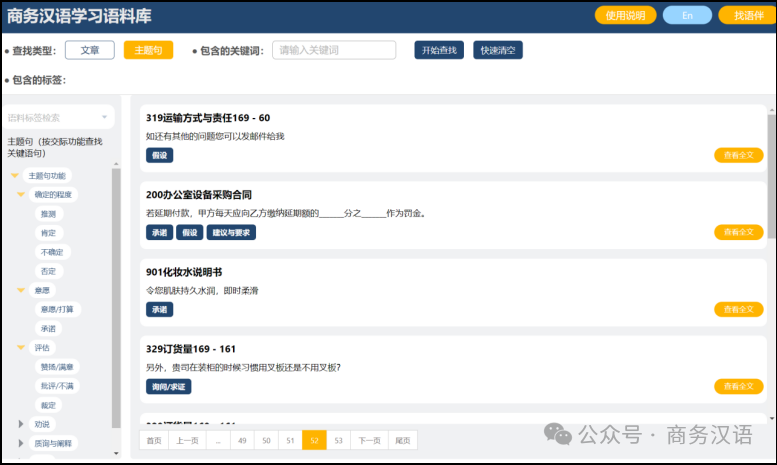Click the 使用说明 button in header

click(626, 15)
